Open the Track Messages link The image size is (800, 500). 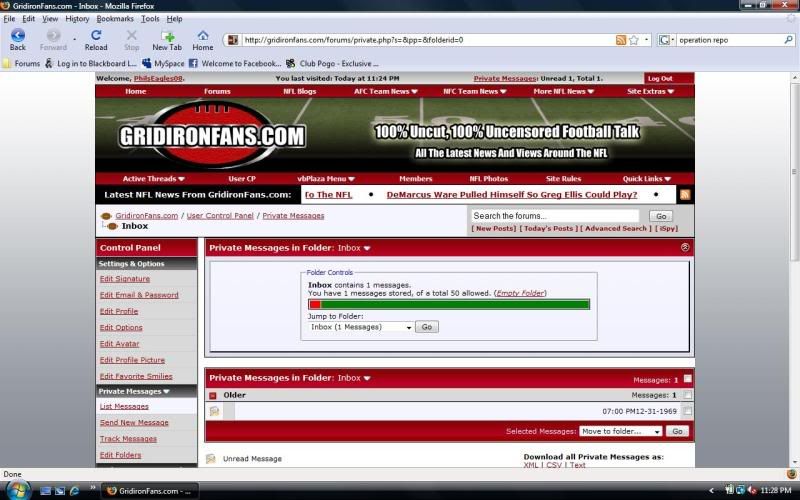coord(128,439)
